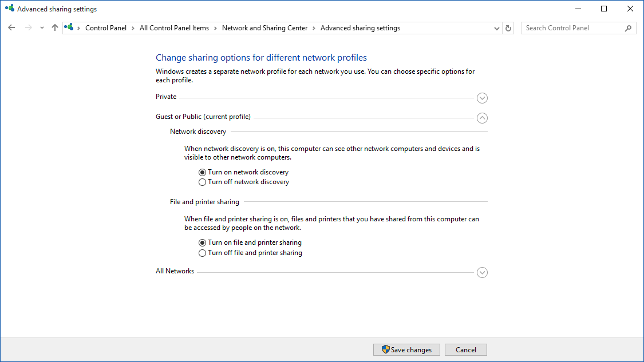Click the Cancel button
644x362 pixels.
(465, 349)
